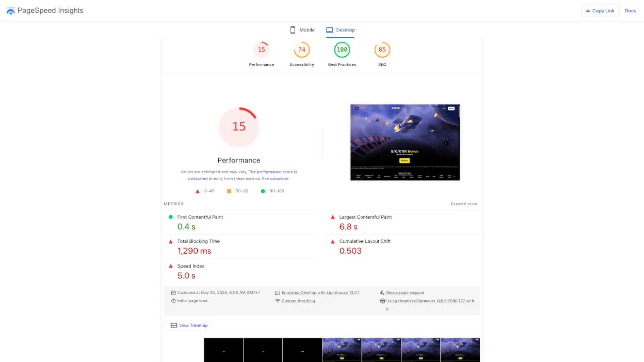Click the Desktop laptop icon

pyautogui.click(x=330, y=30)
